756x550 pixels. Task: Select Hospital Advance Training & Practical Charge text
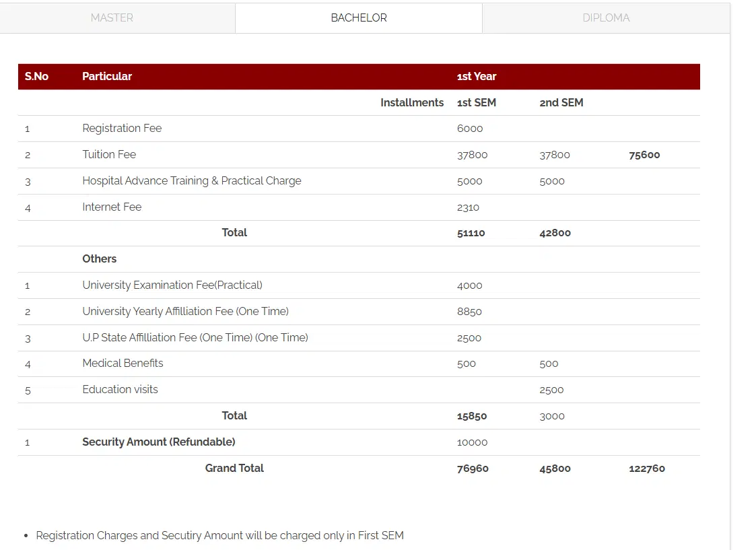pos(192,181)
